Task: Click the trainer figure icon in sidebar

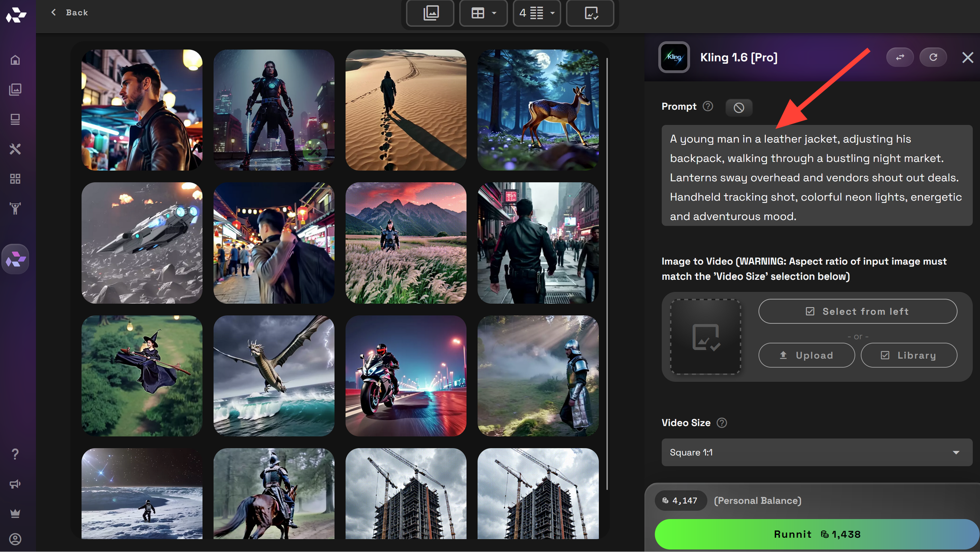Action: point(15,208)
